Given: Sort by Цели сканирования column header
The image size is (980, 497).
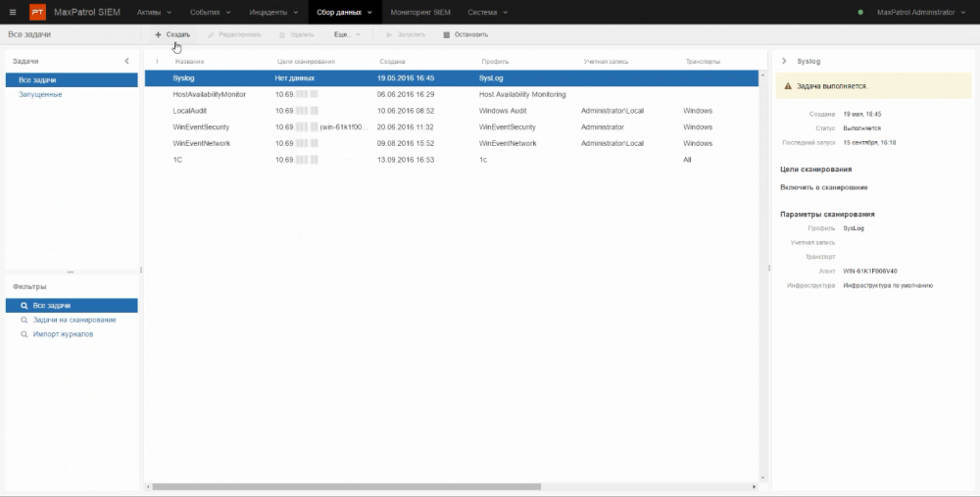Looking at the screenshot, I should coord(306,61).
